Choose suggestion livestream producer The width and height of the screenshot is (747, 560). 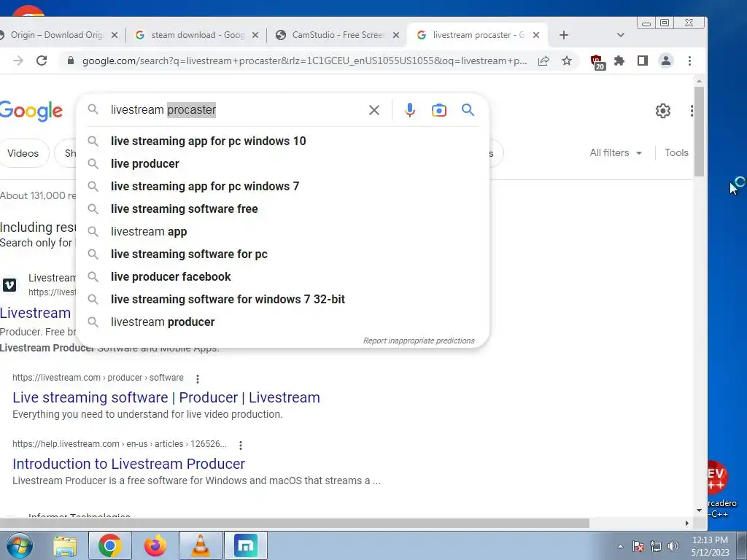(283, 322)
